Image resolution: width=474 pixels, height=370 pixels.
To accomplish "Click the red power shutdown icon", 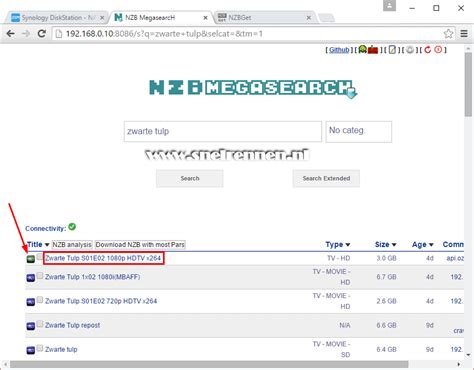I will (x=438, y=50).
